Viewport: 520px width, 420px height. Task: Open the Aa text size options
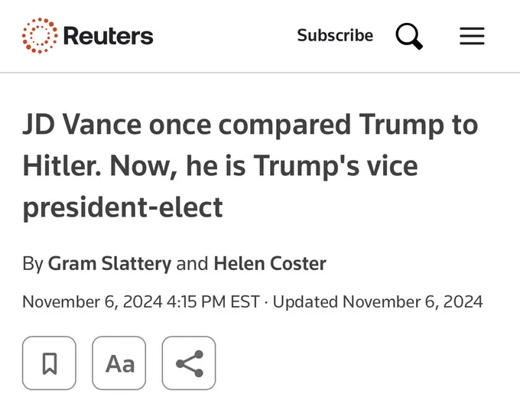point(119,363)
